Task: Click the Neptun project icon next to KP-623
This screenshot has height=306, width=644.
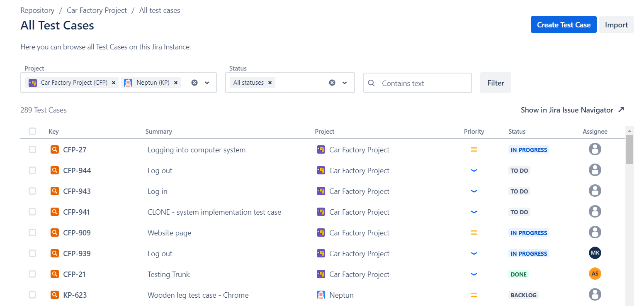Action: tap(321, 295)
